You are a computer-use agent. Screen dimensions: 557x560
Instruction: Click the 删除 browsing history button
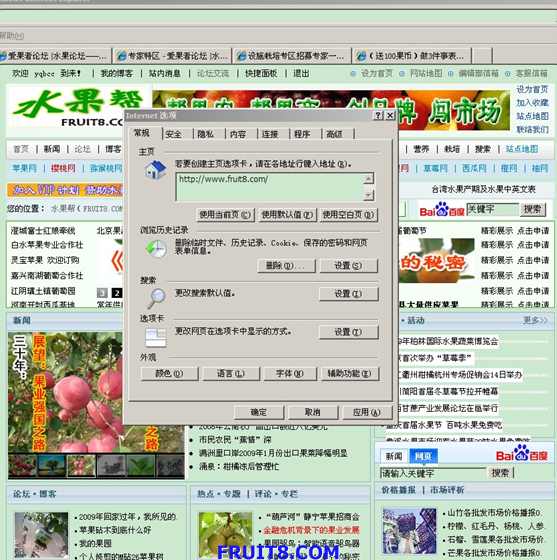click(286, 266)
